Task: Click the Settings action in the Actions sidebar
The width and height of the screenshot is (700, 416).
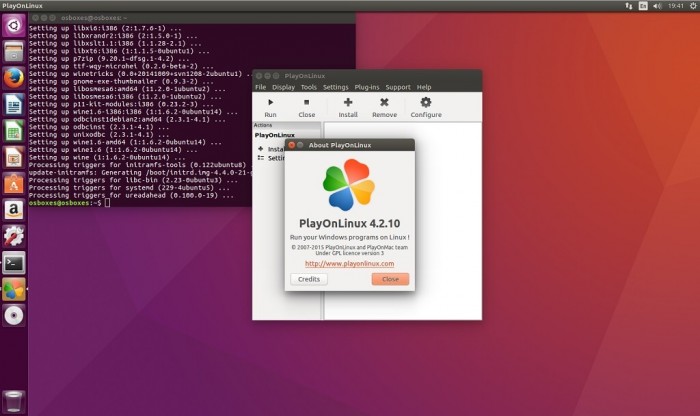Action: 271,158
